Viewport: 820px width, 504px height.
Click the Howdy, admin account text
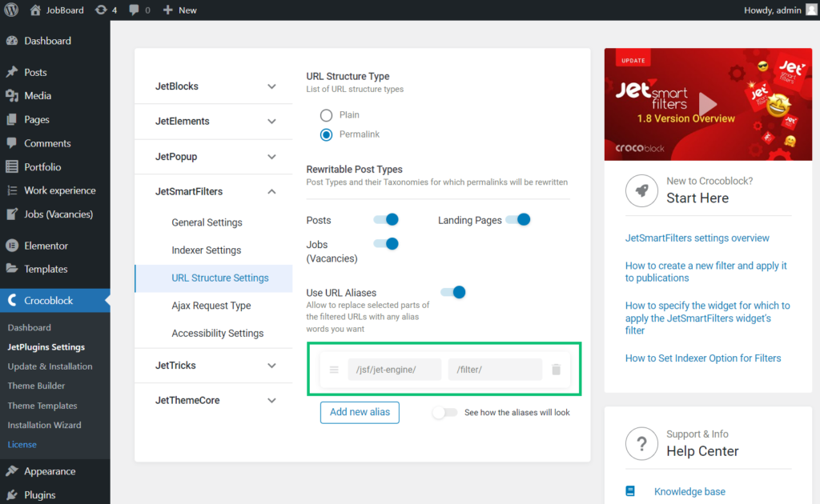pyautogui.click(x=773, y=10)
